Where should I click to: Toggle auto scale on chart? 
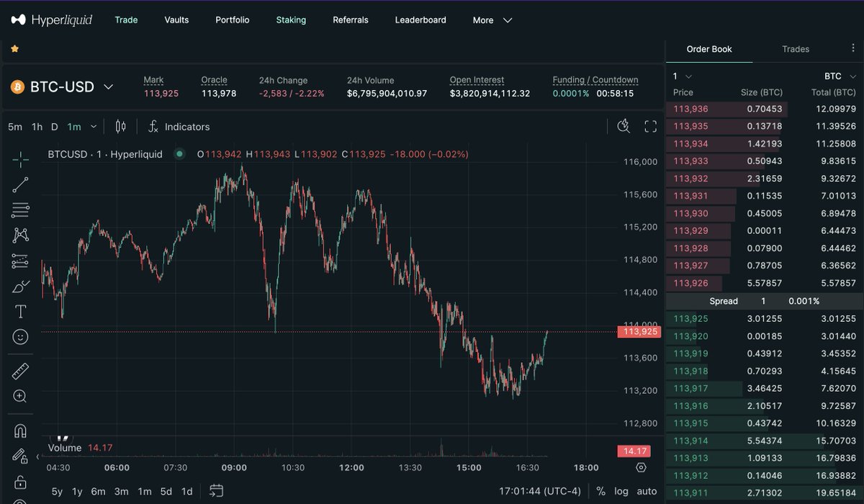(x=647, y=491)
